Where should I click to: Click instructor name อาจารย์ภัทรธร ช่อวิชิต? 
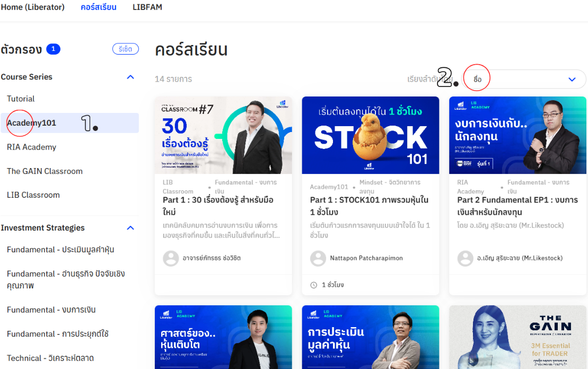pos(212,258)
